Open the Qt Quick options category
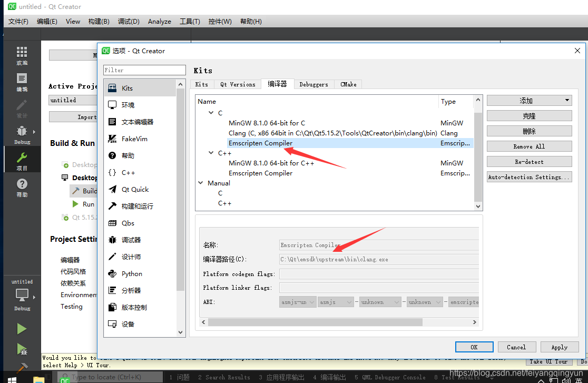588x383 pixels. pyautogui.click(x=135, y=190)
